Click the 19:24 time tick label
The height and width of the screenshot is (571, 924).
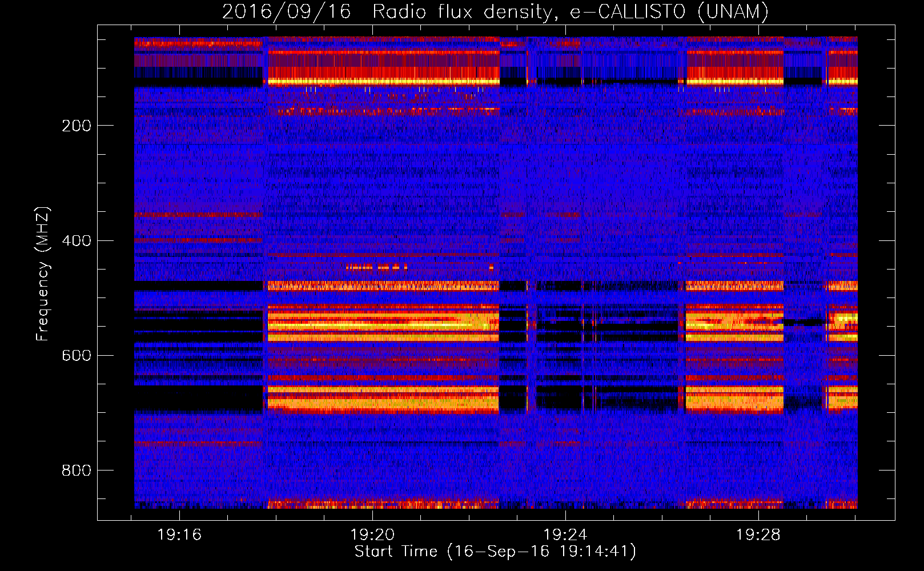[565, 535]
